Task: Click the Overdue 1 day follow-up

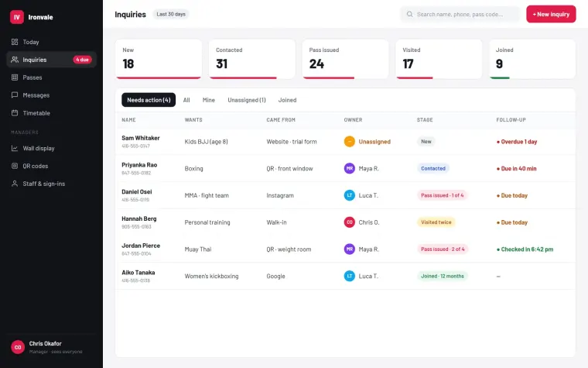Action: (x=517, y=142)
